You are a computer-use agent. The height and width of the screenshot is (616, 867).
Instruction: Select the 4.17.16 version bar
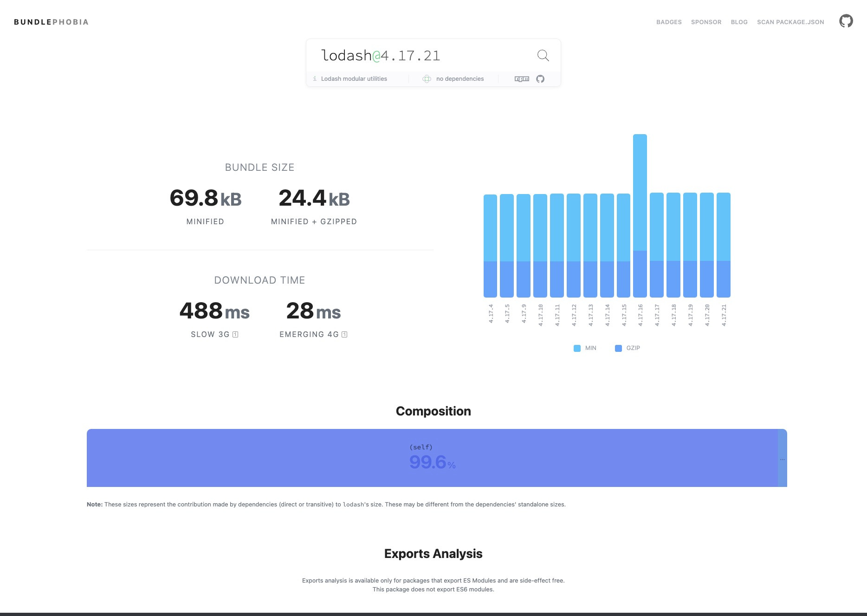point(640,216)
